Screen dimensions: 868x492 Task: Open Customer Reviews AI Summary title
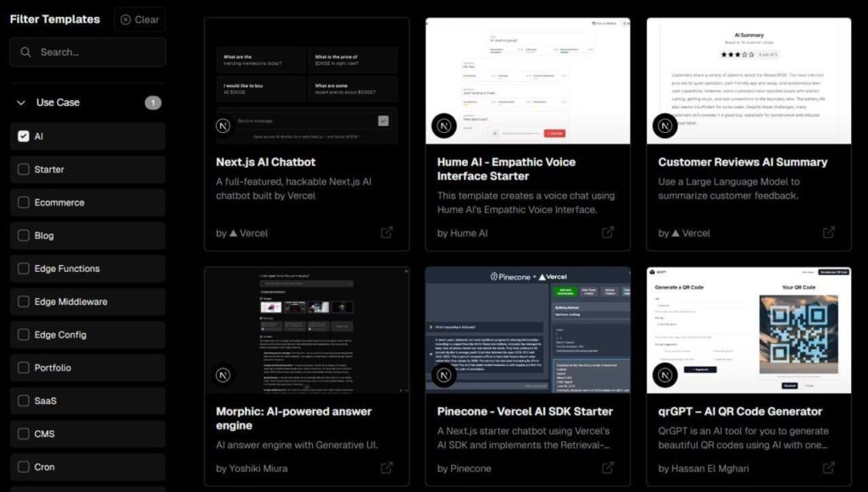click(x=743, y=162)
